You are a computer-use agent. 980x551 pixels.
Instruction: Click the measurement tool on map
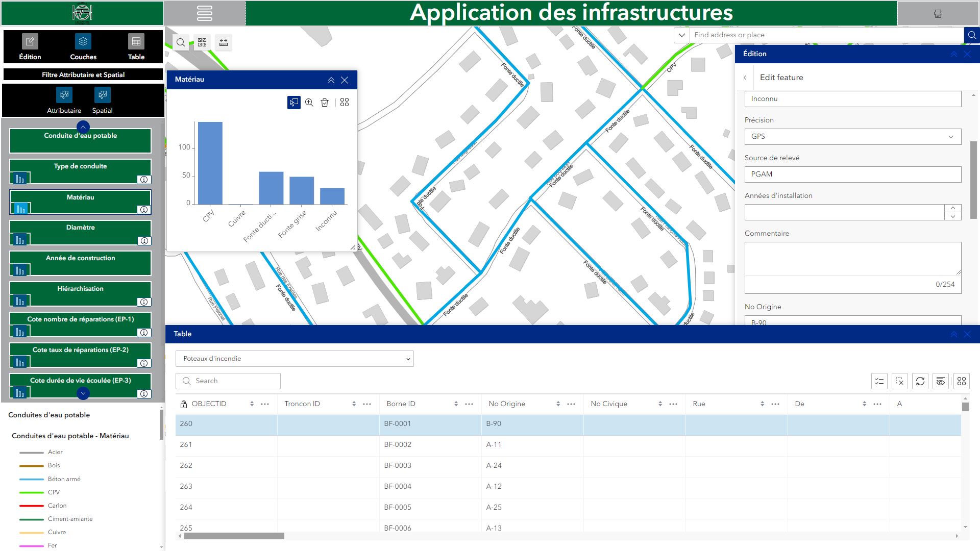click(224, 43)
